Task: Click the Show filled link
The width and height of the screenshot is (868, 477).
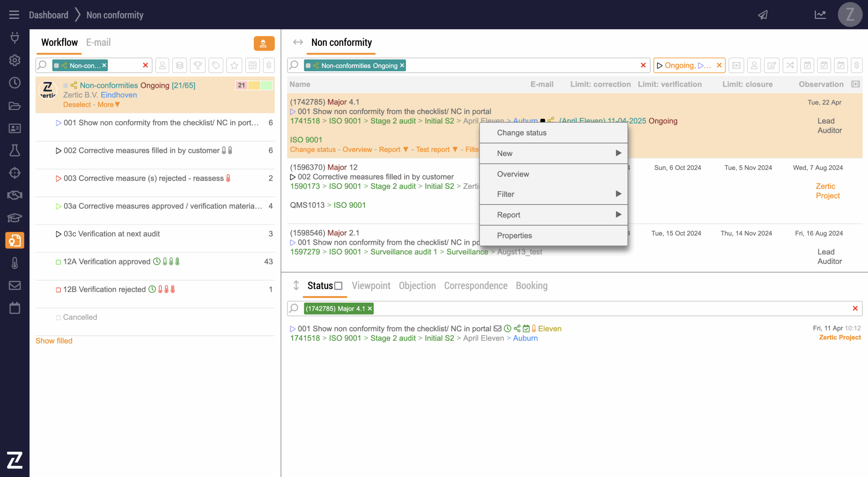Action: [x=54, y=341]
